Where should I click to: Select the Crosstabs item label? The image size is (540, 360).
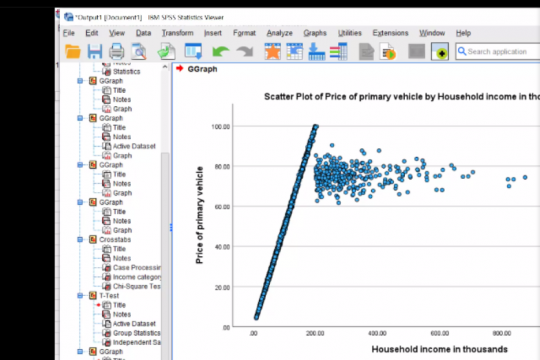click(115, 239)
